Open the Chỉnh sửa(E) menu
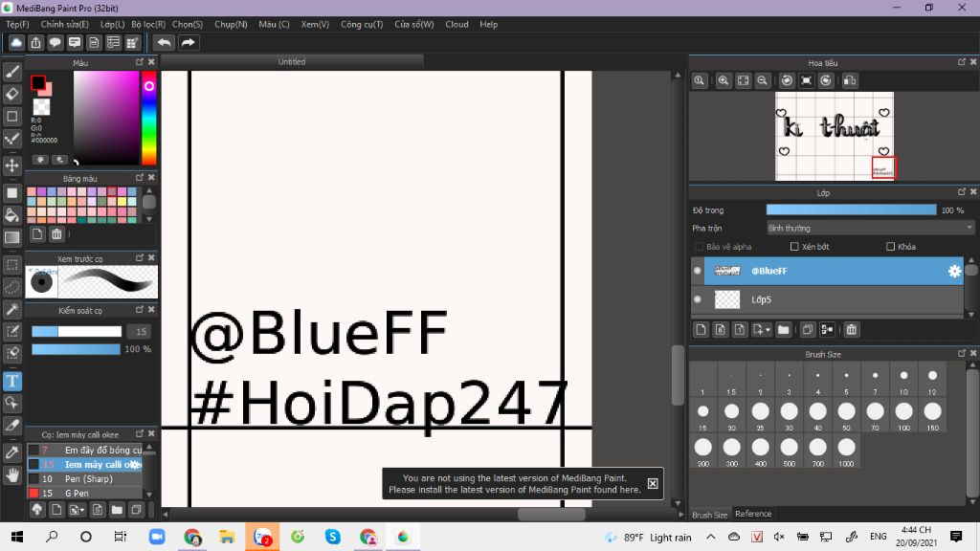The height and width of the screenshot is (551, 980). tap(64, 24)
